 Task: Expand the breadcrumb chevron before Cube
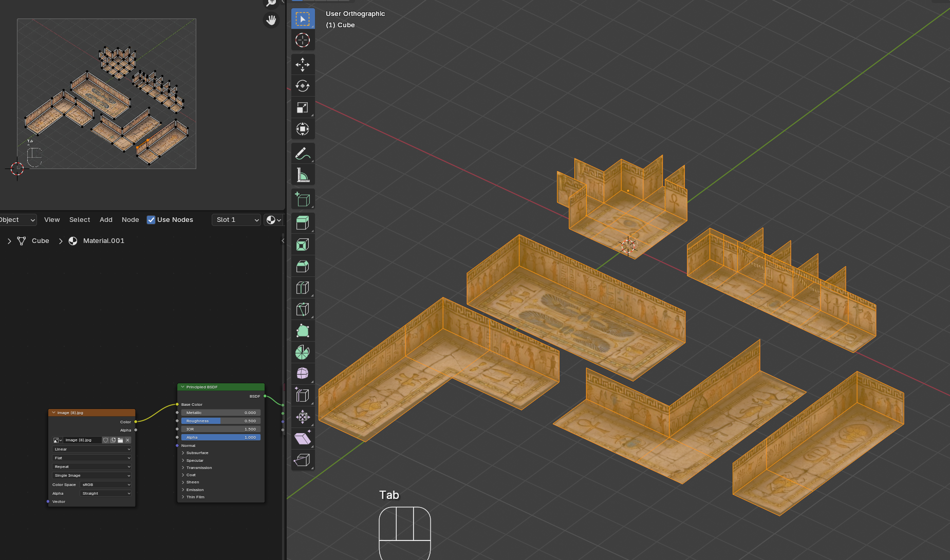click(9, 241)
